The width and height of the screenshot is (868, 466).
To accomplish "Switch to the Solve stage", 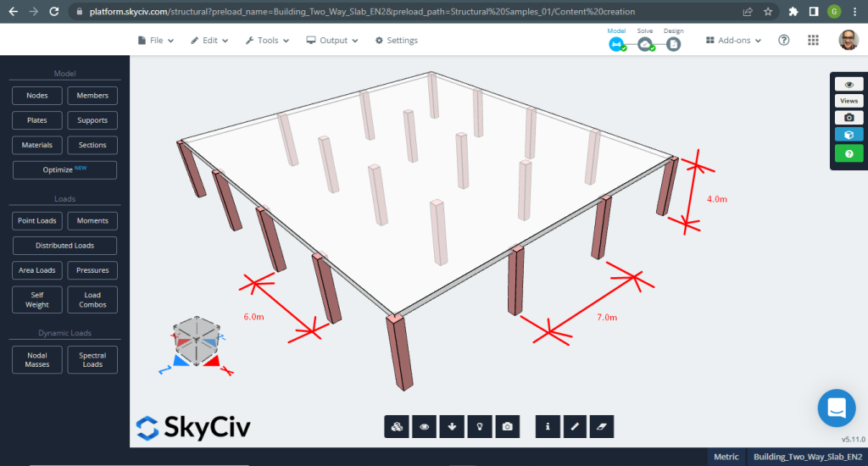I will pos(646,44).
